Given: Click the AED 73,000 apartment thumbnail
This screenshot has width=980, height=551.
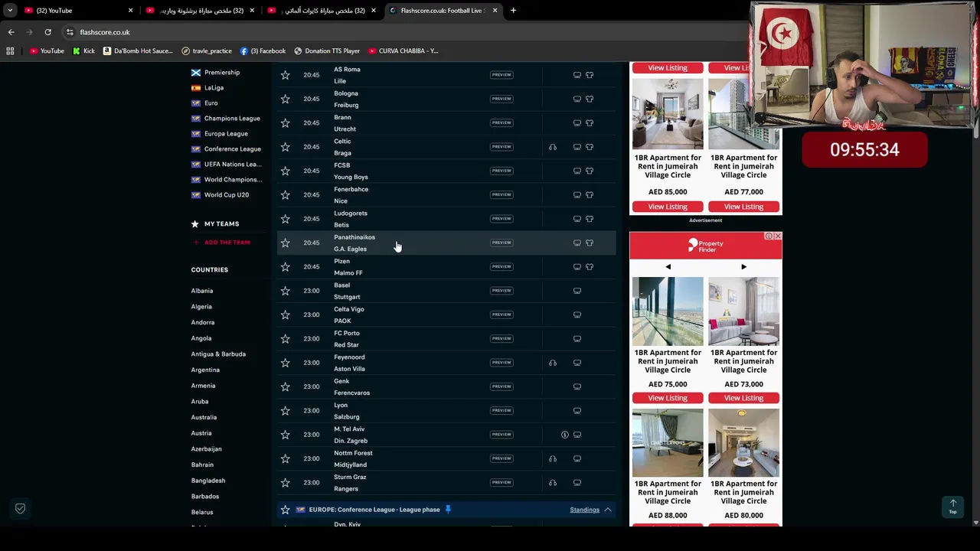Looking at the screenshot, I should pyautogui.click(x=743, y=311).
